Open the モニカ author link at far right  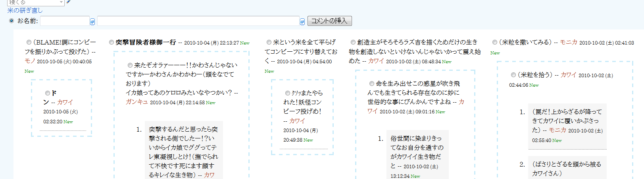click(568, 42)
